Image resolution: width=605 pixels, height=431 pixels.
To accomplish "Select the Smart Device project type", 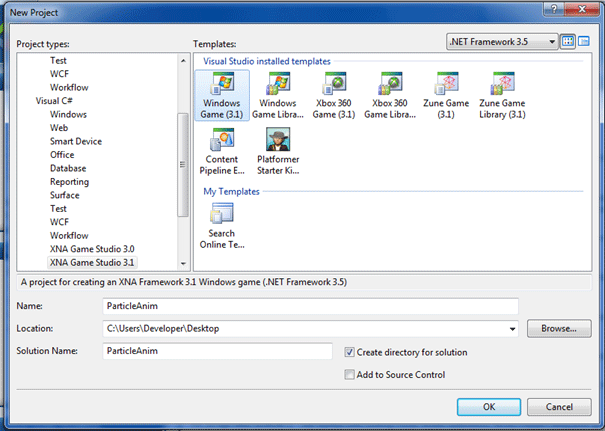I will pos(76,141).
